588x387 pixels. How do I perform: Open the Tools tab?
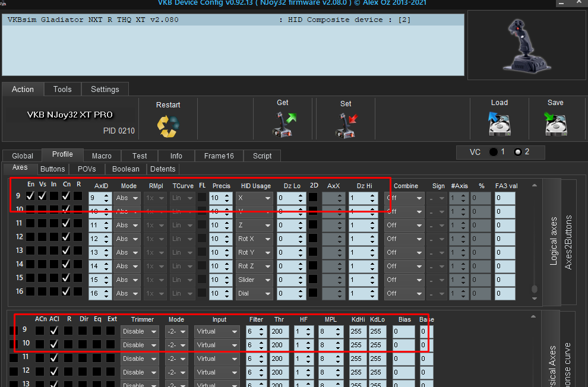[62, 89]
